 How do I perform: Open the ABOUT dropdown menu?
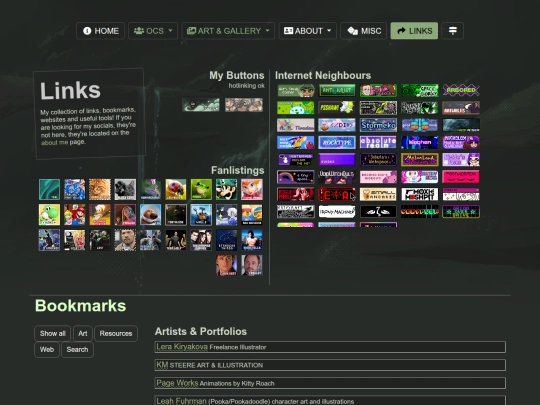click(308, 31)
